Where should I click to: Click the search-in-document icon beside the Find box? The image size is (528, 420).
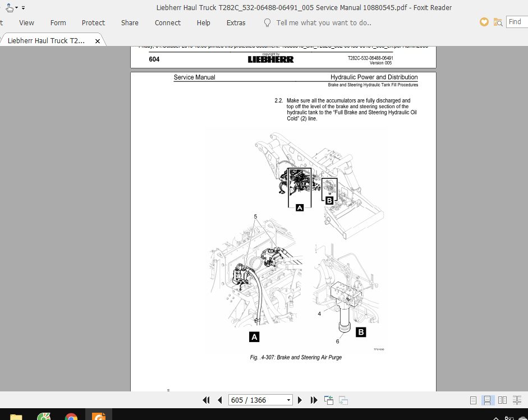point(498,22)
